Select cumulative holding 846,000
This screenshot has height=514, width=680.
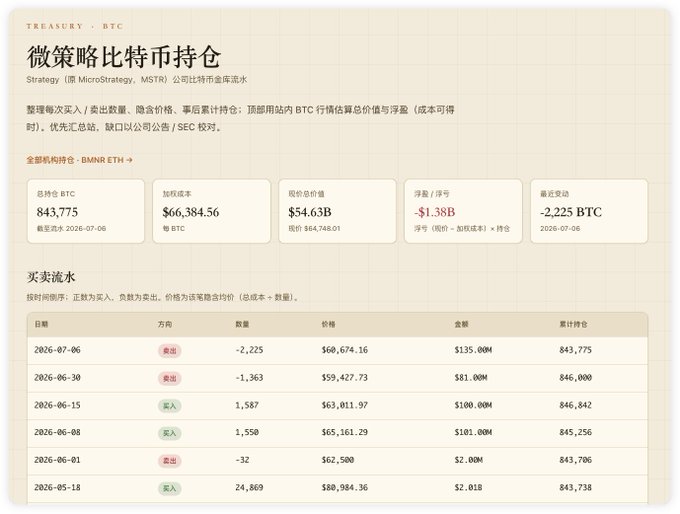tap(575, 378)
